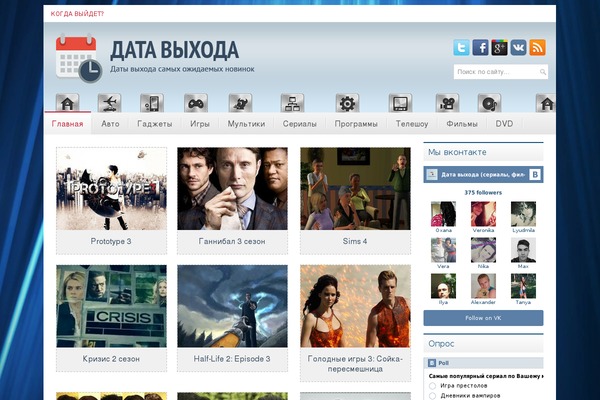Open the Facebook social icon
This screenshot has width=600, height=400.
[x=480, y=47]
